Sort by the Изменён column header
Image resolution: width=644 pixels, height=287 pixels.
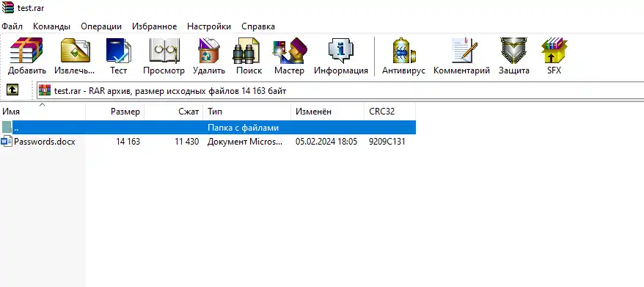[x=327, y=112]
